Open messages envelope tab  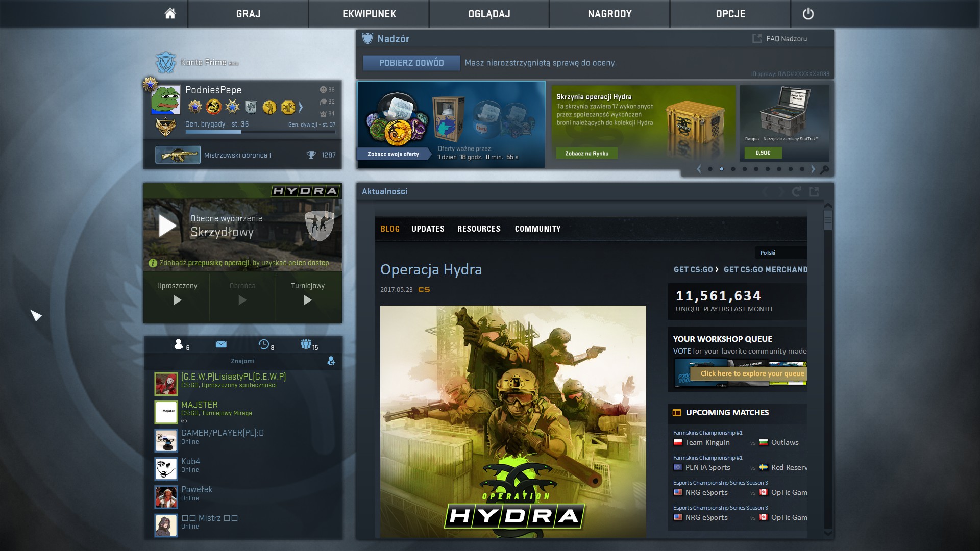coord(221,344)
